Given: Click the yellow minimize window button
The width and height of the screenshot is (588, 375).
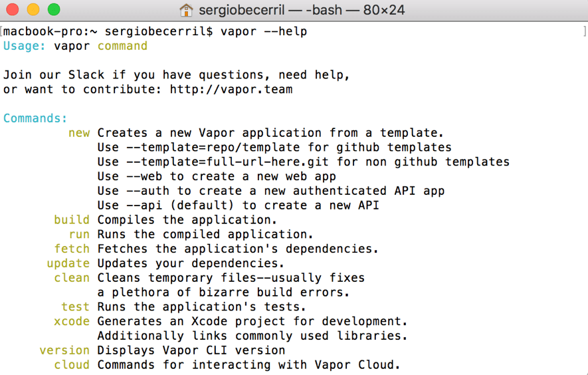Looking at the screenshot, I should point(33,9).
